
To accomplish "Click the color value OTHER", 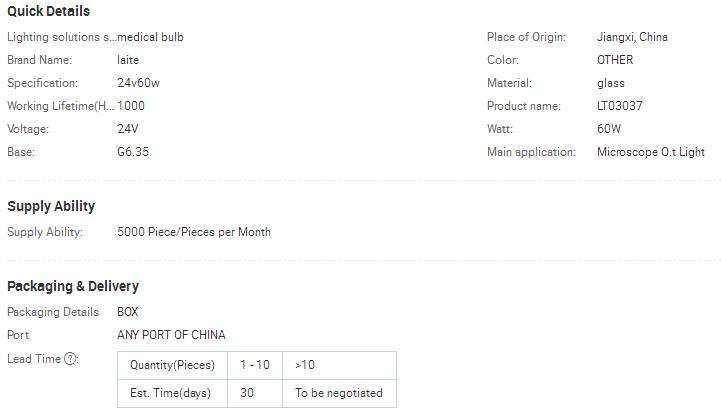I will (x=615, y=60).
